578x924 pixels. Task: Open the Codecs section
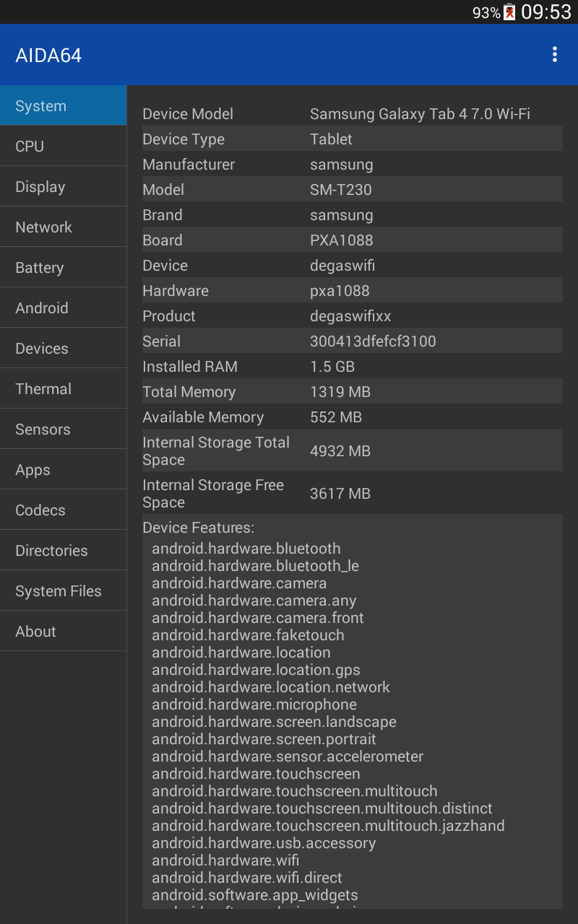click(63, 510)
